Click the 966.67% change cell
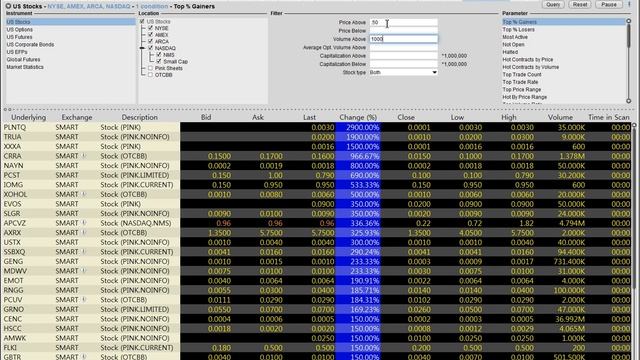The width and height of the screenshot is (640, 360). [x=358, y=156]
